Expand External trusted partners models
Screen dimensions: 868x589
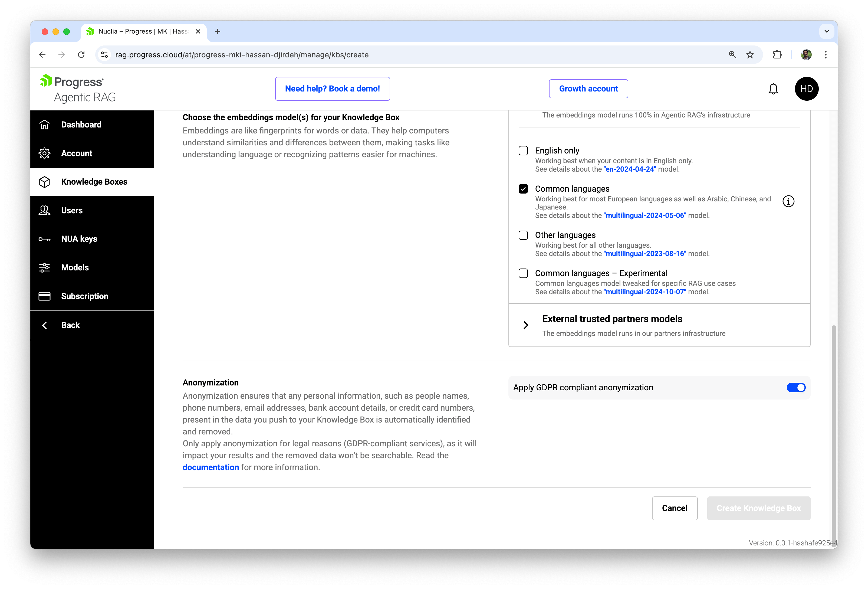[x=525, y=325]
